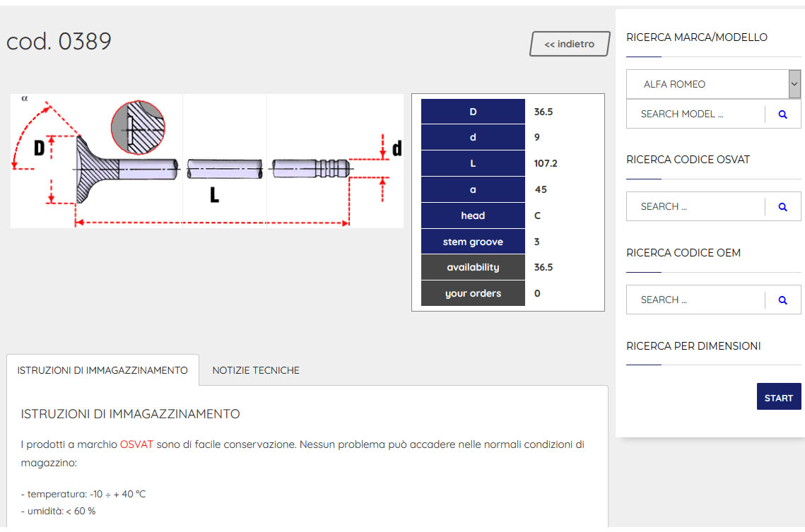Click the OEM code search magnifier icon
Screen dimensions: 805x532
(782, 300)
